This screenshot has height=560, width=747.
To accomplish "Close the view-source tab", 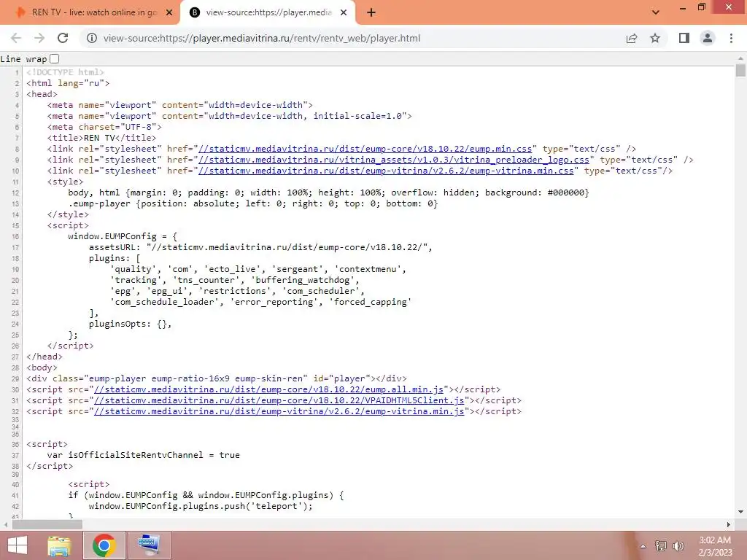I will coord(344,13).
